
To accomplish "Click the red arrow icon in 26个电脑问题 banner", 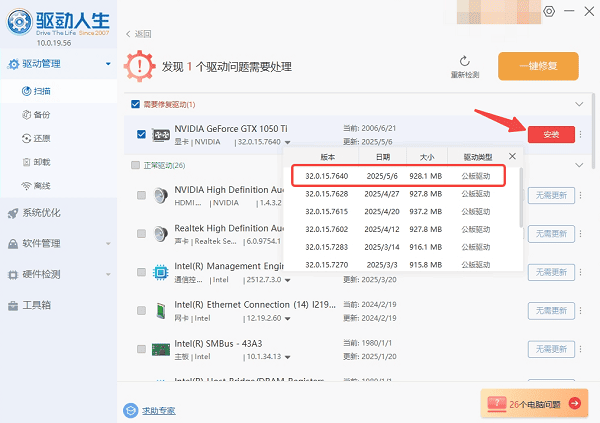I will (574, 403).
